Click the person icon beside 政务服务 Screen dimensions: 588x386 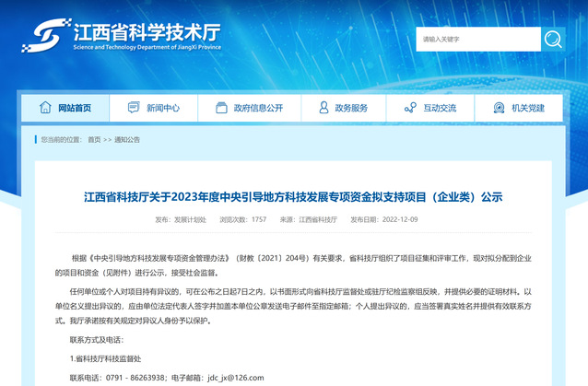[321, 108]
